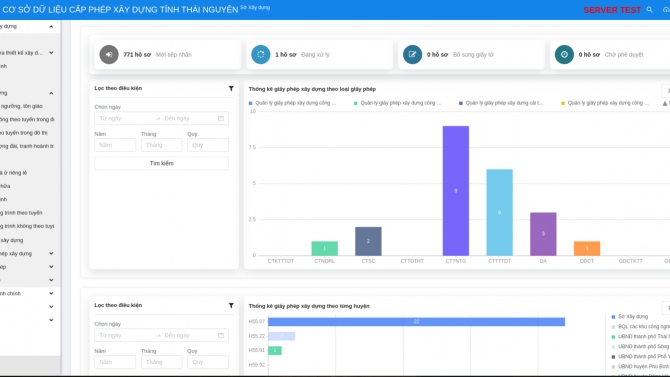This screenshot has width=670, height=377.
Task: Click the 'Mới tiếp nhận' login-arrow icon
Action: [x=109, y=55]
